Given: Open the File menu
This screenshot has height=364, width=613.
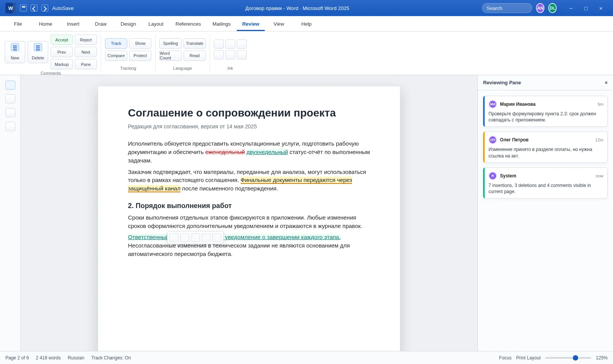Looking at the screenshot, I should pos(18,24).
